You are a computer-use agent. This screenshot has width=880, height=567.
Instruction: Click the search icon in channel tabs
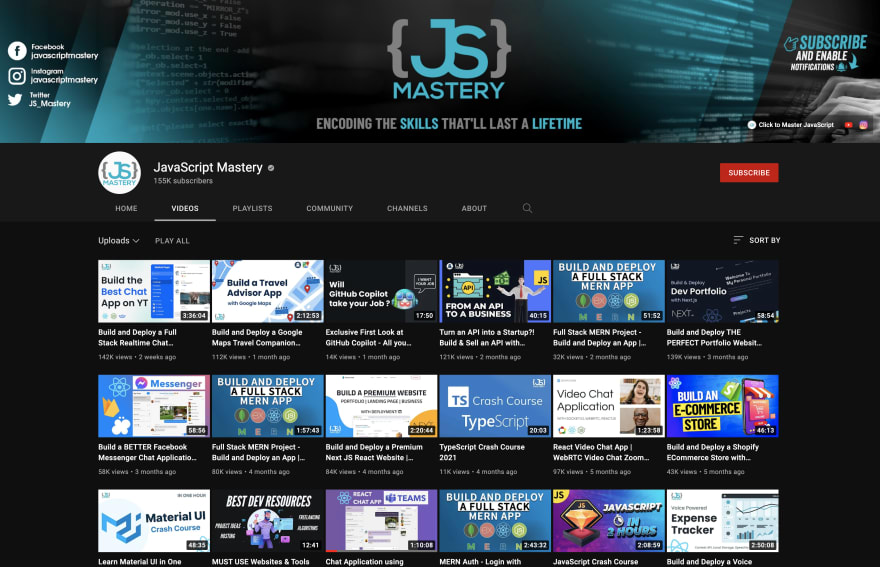pos(527,208)
